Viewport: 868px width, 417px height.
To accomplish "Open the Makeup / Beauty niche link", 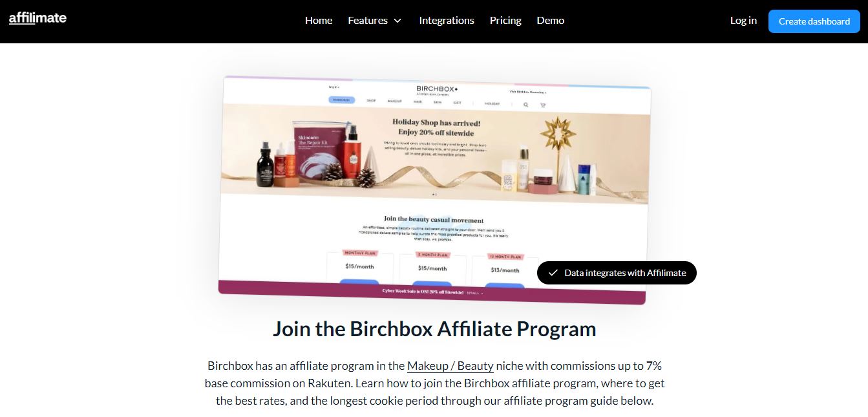I will pyautogui.click(x=450, y=366).
